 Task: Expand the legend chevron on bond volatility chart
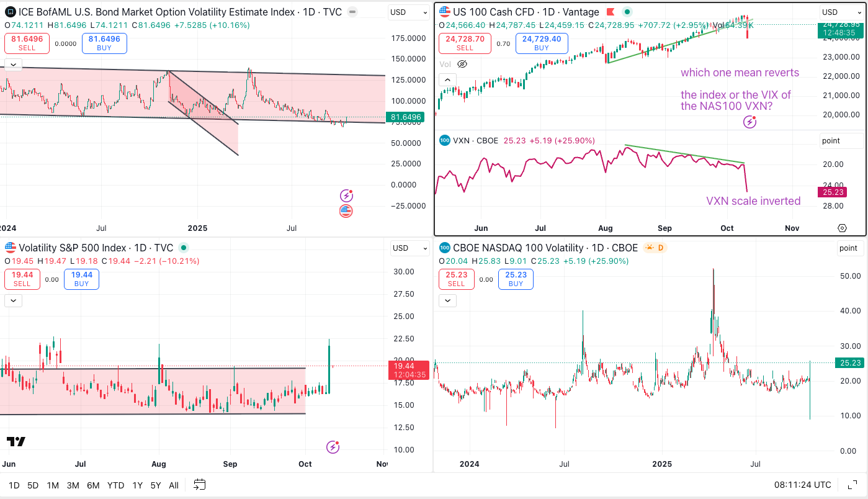pos(14,64)
